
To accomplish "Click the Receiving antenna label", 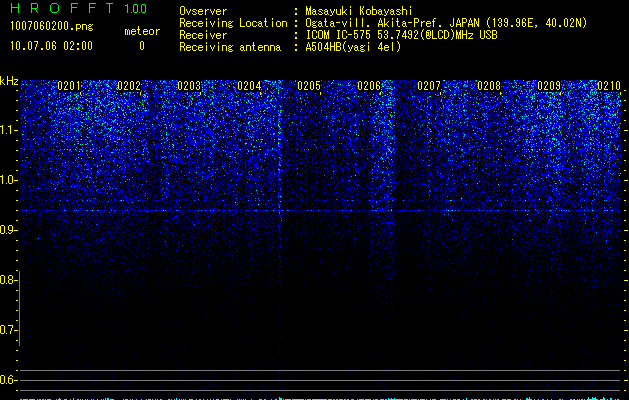I will coord(230,47).
